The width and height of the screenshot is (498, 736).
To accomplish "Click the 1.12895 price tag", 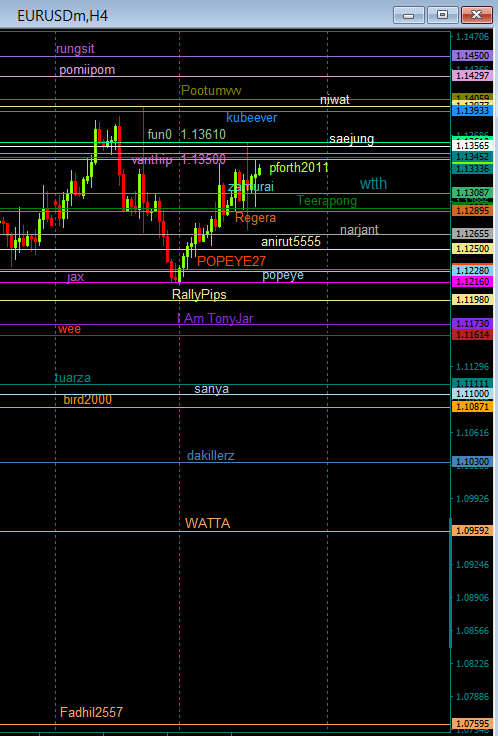I will pyautogui.click(x=472, y=211).
